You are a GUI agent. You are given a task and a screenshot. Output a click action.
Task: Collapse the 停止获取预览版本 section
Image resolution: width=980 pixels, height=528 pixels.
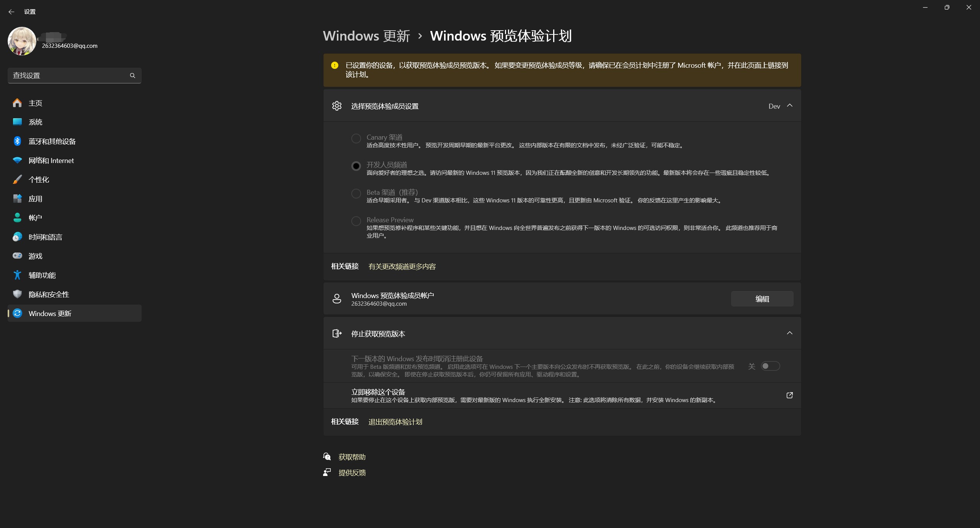(789, 333)
